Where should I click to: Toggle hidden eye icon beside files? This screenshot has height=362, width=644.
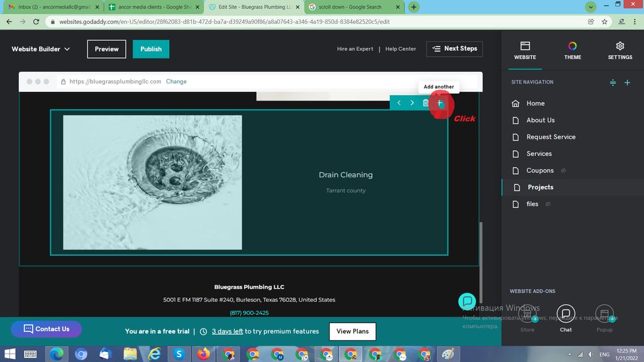548,204
